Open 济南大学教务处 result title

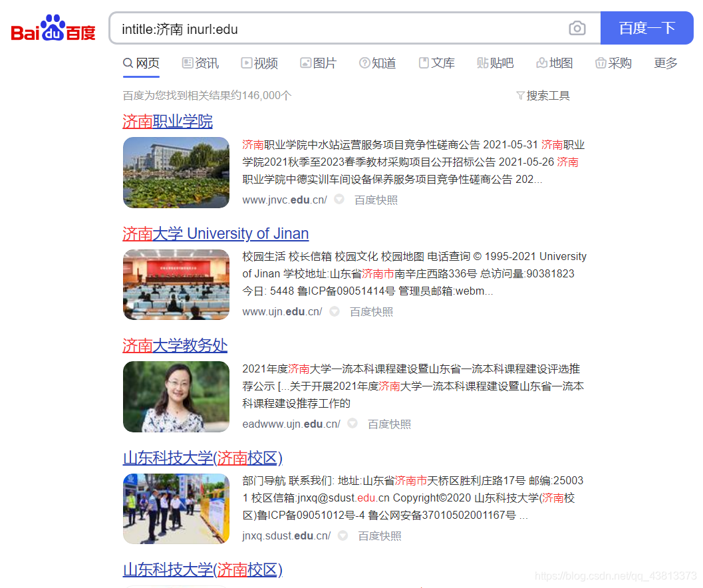[x=175, y=345]
